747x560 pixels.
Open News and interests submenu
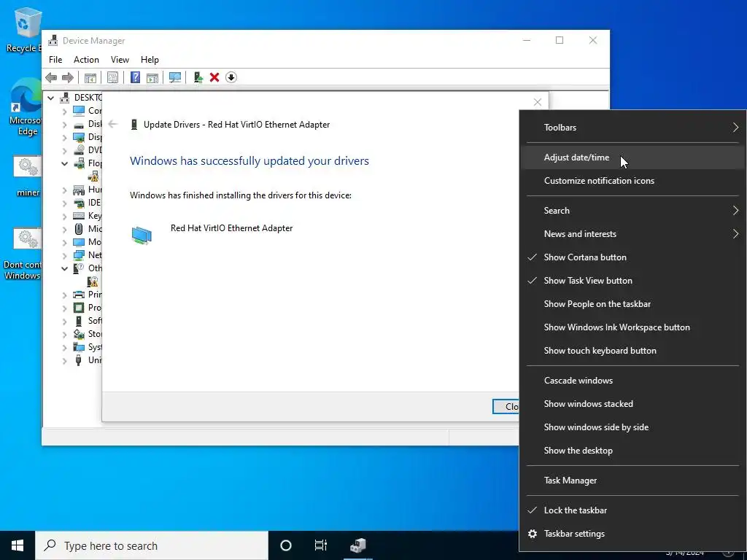click(634, 234)
